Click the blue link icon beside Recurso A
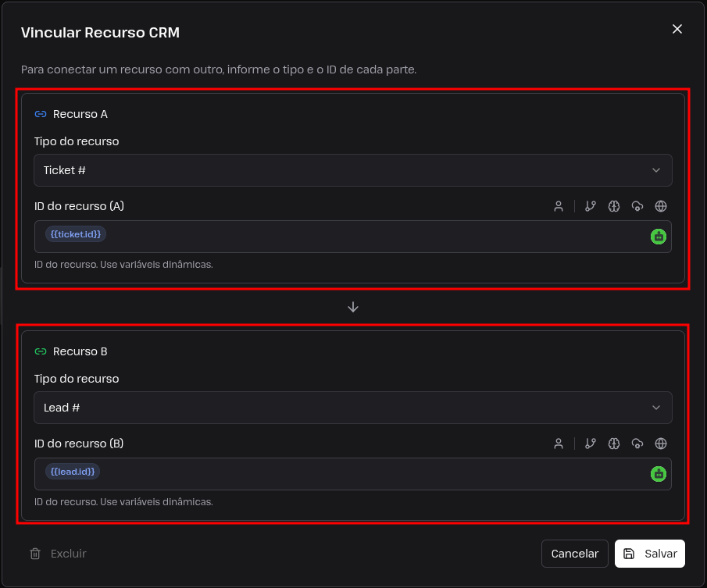 point(41,114)
